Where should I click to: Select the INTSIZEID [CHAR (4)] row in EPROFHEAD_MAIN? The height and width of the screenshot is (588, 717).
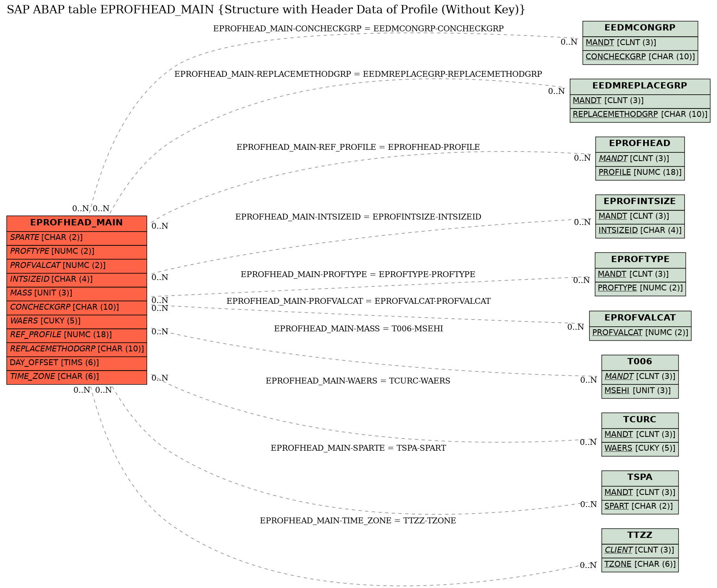pos(77,280)
